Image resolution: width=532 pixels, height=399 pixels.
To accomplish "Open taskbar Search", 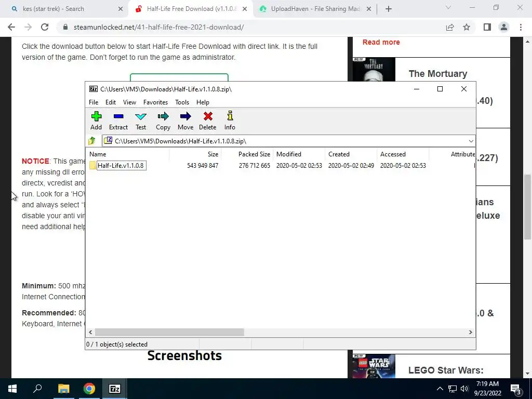I will [37, 389].
